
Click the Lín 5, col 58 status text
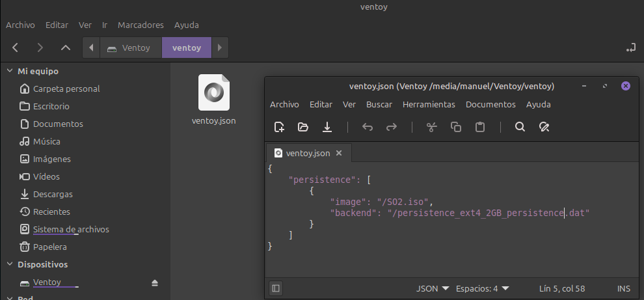click(x=561, y=288)
